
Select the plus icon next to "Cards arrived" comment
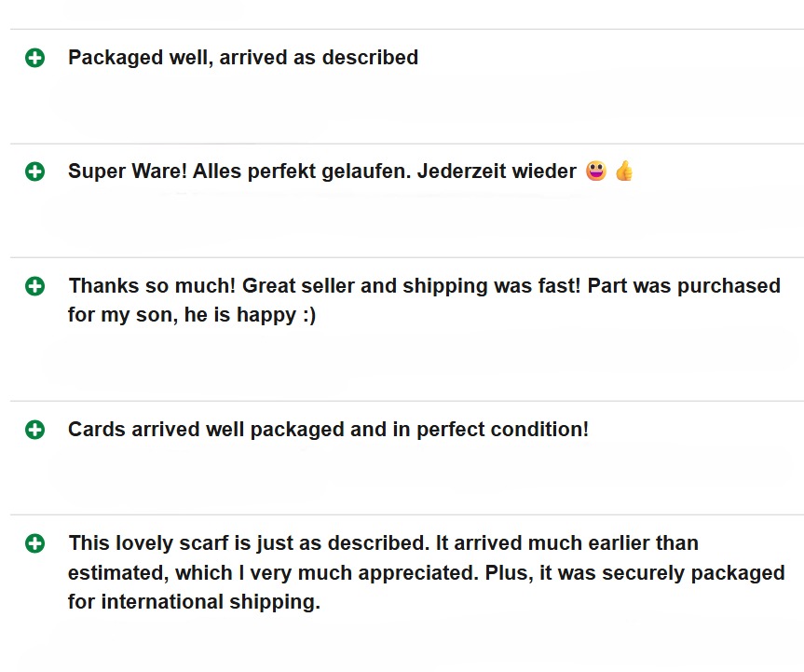[x=34, y=430]
